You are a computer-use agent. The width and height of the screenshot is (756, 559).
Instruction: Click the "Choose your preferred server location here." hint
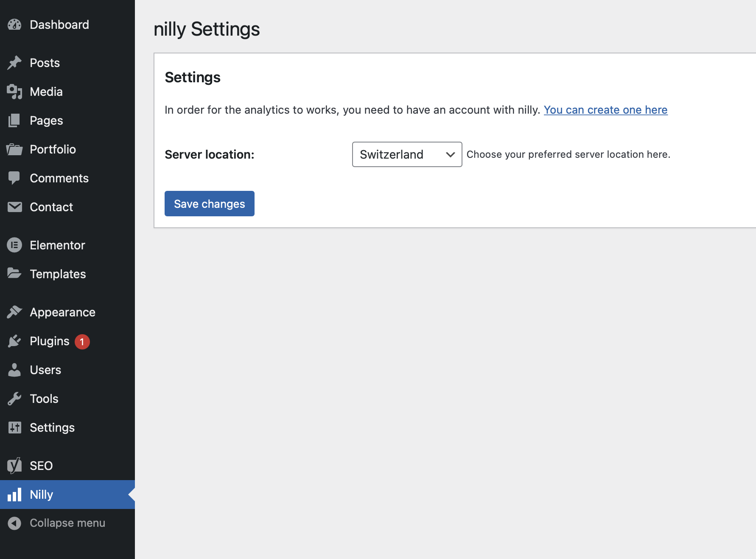(568, 154)
